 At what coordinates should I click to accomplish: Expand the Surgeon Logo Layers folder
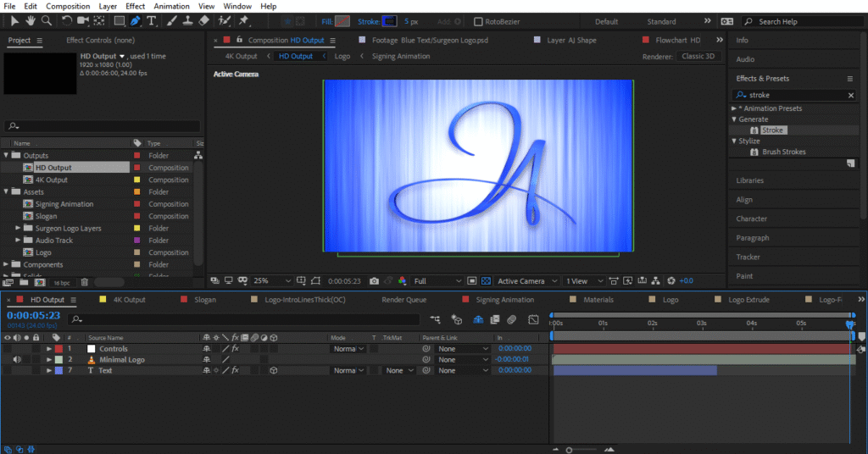point(19,229)
